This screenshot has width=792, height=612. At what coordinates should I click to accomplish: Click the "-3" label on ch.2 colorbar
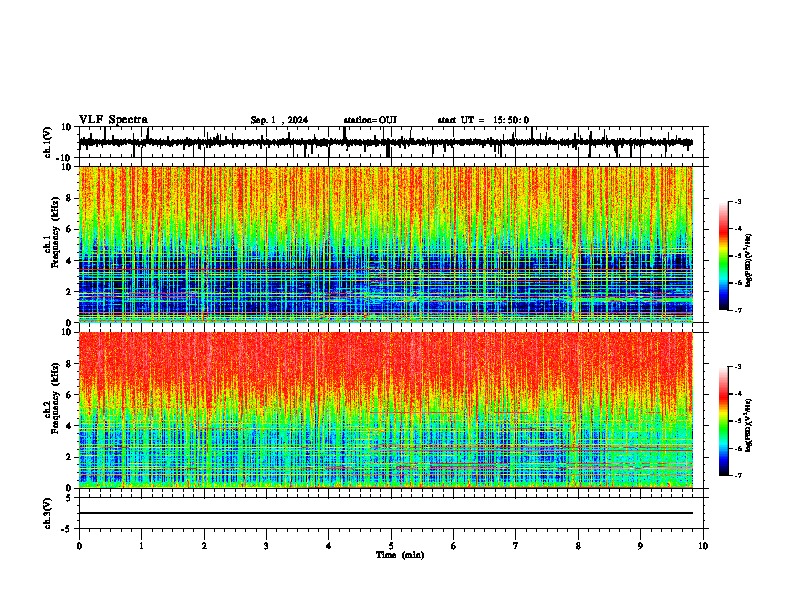[737, 367]
